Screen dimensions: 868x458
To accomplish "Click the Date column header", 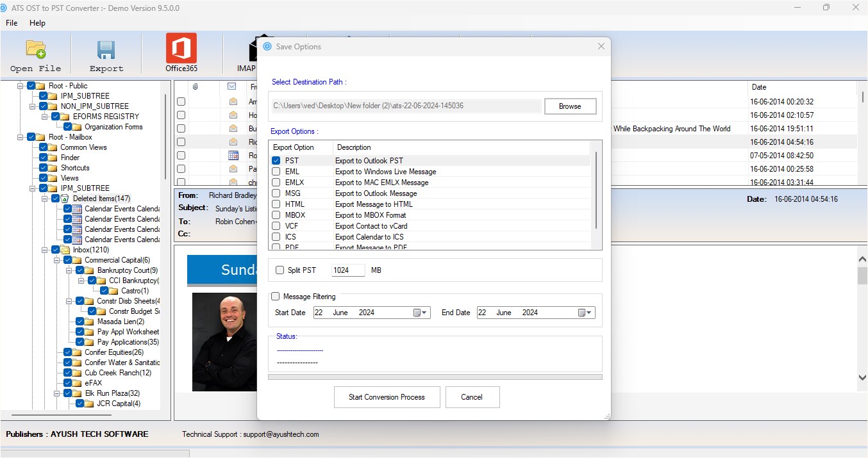I will (802, 87).
